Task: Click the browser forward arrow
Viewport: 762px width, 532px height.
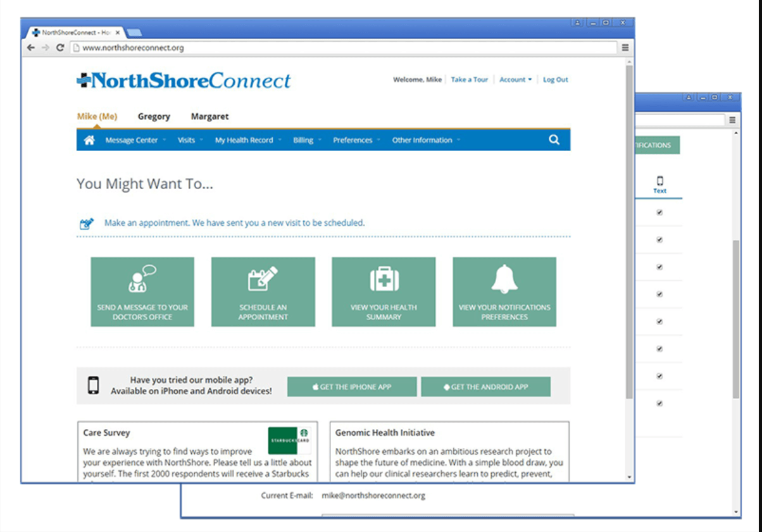Action: click(46, 47)
